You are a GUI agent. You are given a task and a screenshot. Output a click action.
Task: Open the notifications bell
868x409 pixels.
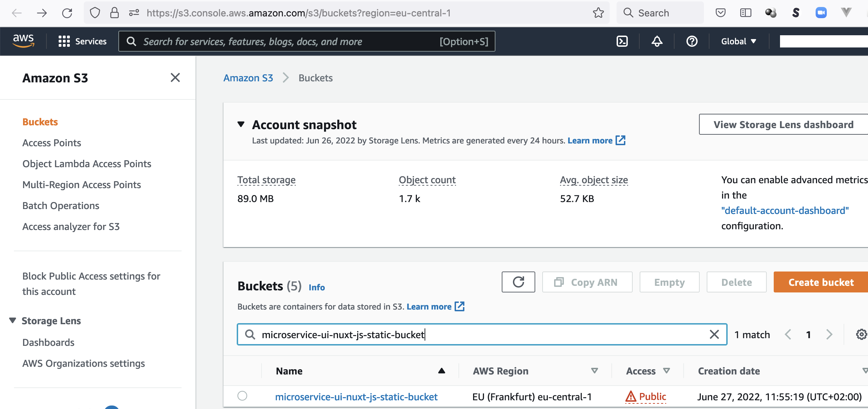point(657,41)
